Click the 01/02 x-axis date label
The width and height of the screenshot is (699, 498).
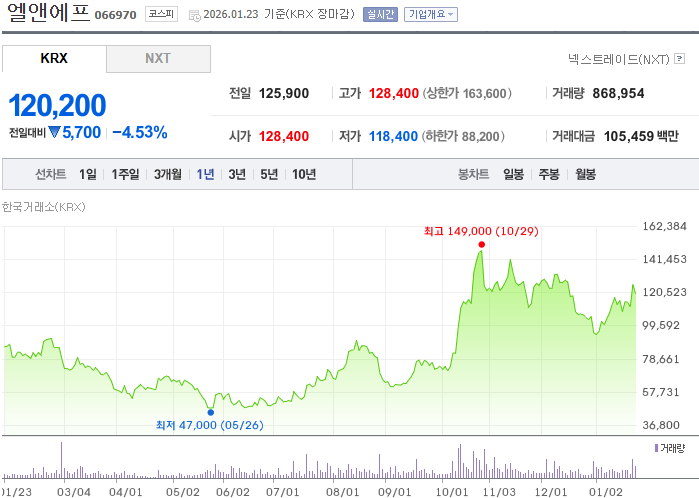(x=606, y=492)
